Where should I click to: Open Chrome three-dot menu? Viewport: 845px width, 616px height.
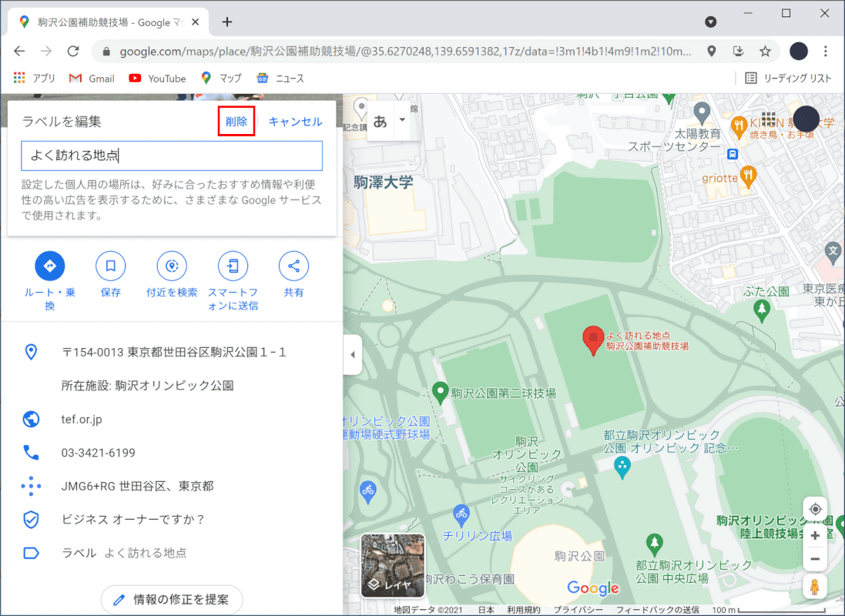(826, 51)
